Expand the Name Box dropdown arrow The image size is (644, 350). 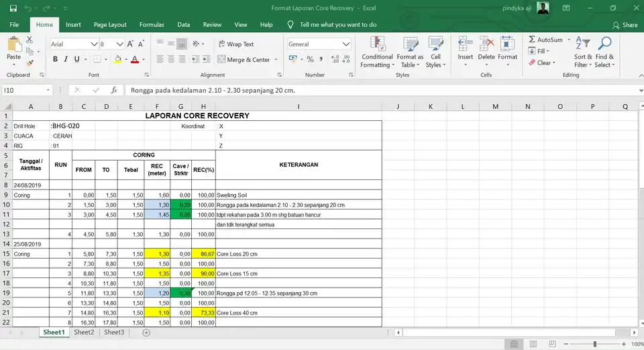[48, 90]
